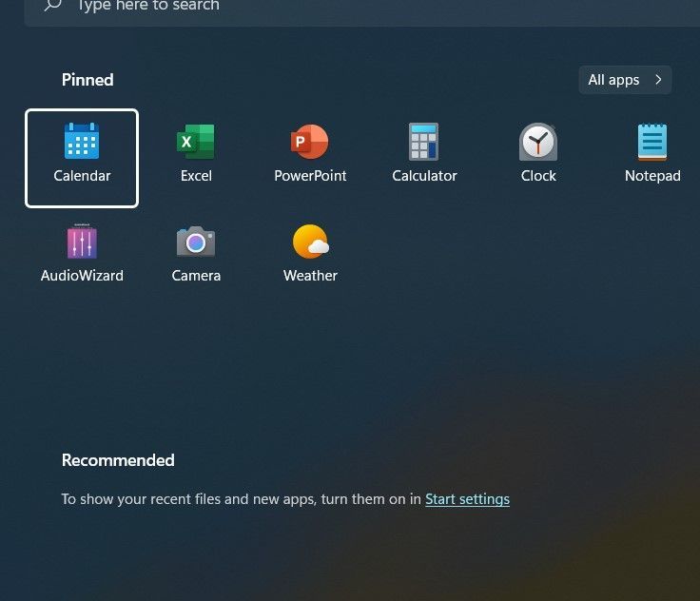
Task: Open PowerPoint
Action: (x=310, y=153)
